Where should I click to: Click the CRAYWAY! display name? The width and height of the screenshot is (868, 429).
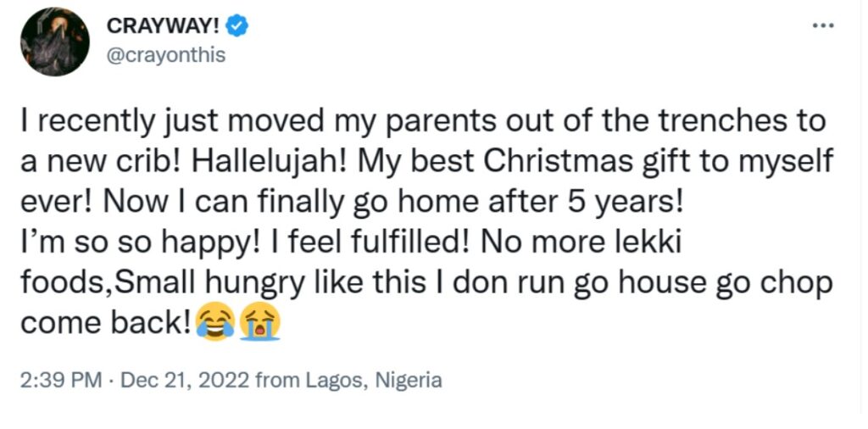[163, 27]
